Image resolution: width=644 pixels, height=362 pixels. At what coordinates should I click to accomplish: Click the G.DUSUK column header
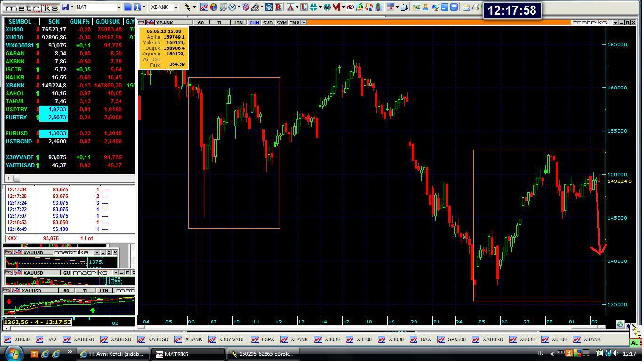click(107, 22)
